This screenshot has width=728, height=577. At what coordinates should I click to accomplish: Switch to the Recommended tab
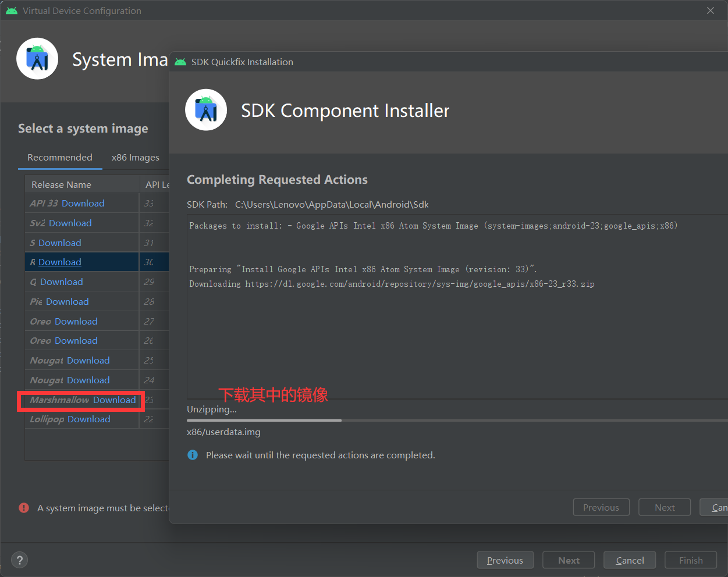tap(60, 158)
